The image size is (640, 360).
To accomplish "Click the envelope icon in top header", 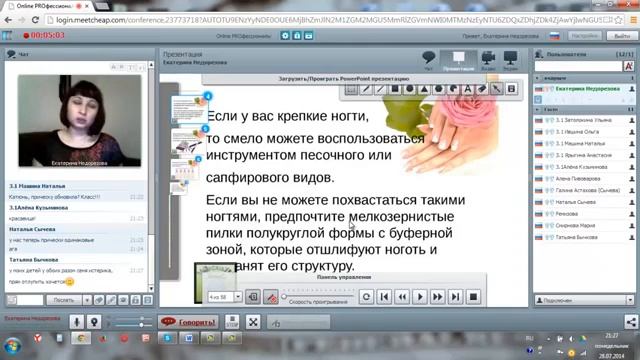I will 309,36.
